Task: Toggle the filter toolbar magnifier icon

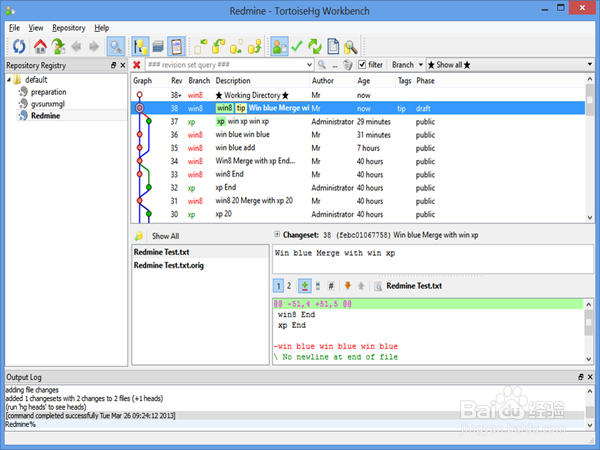Action: [116, 47]
